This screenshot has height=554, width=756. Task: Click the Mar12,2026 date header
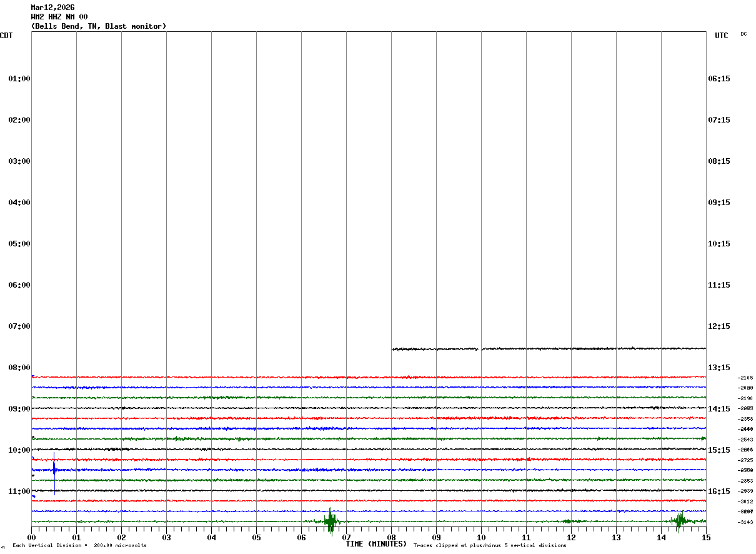(x=52, y=8)
